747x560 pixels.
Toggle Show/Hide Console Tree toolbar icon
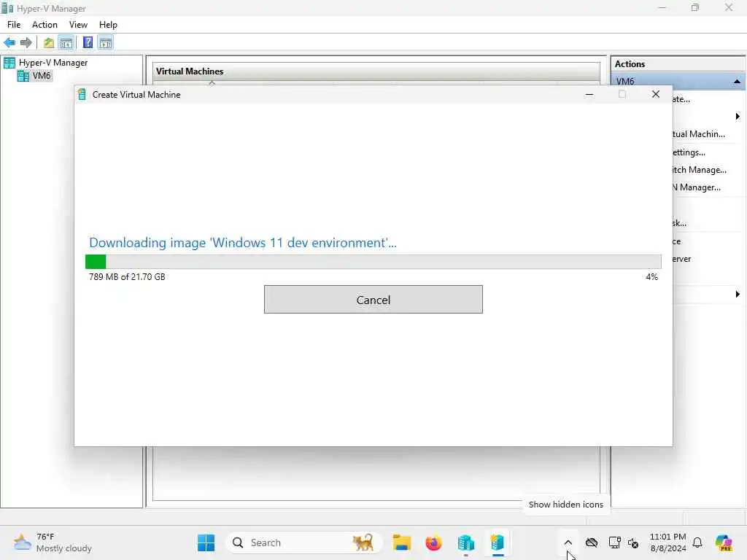pyautogui.click(x=66, y=43)
